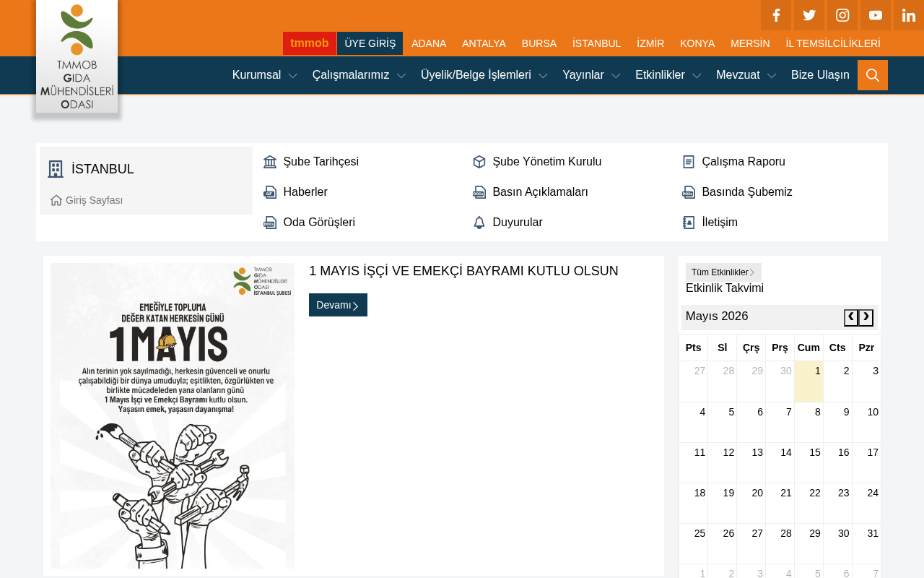
Task: Expand the Etkinlikler dropdown menu
Action: click(668, 75)
